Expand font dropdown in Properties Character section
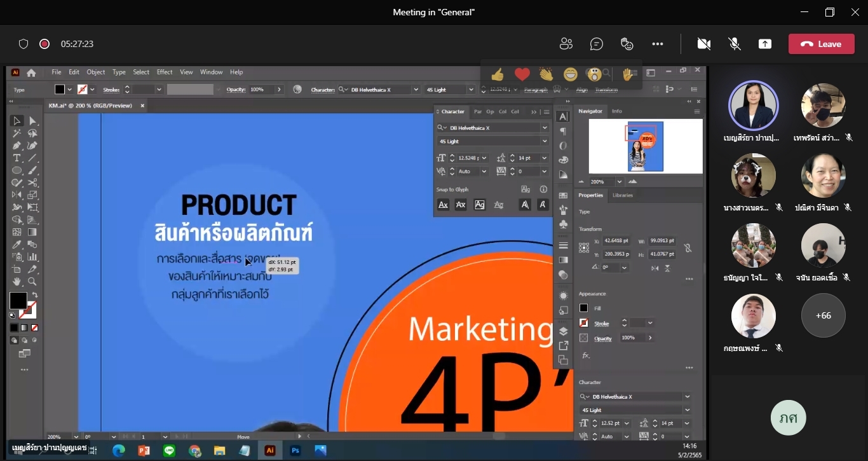Screen dimensions: 868x461 pos(687,396)
